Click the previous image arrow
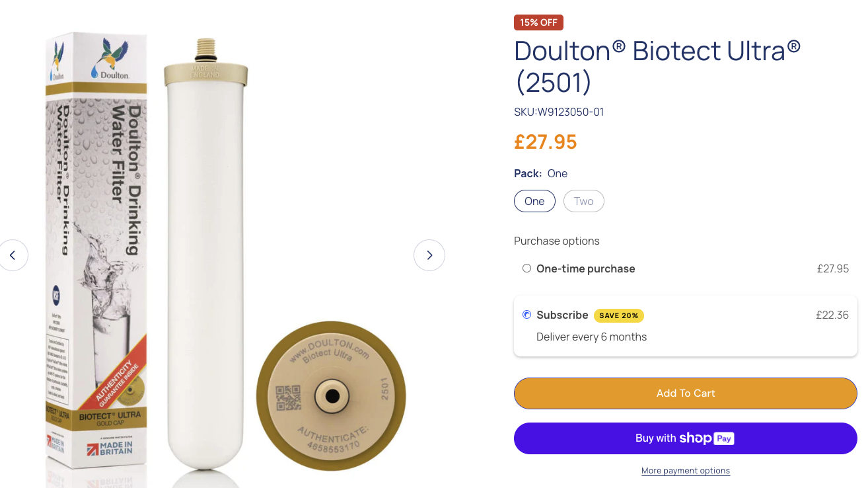Viewport: 868px width, 488px height. 13,255
